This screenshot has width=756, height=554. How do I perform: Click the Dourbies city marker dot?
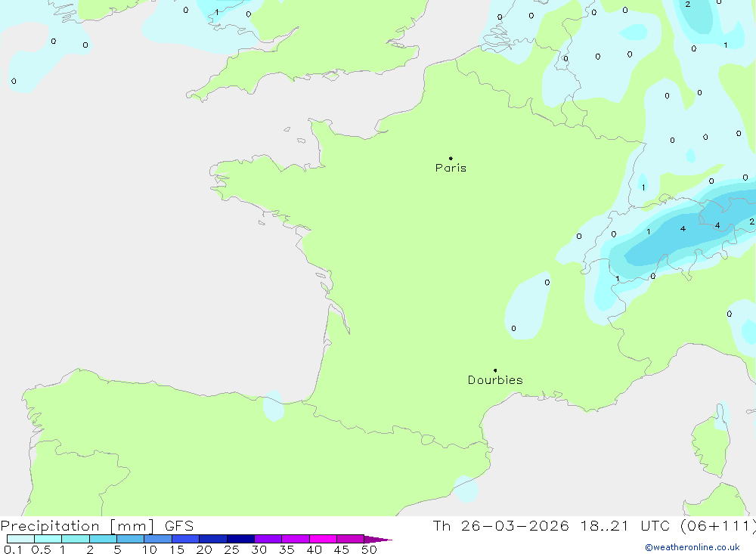(x=495, y=370)
